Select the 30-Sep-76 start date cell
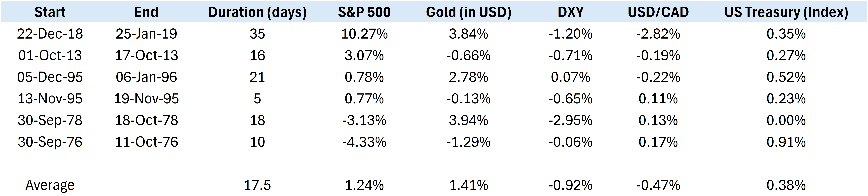 (50, 142)
